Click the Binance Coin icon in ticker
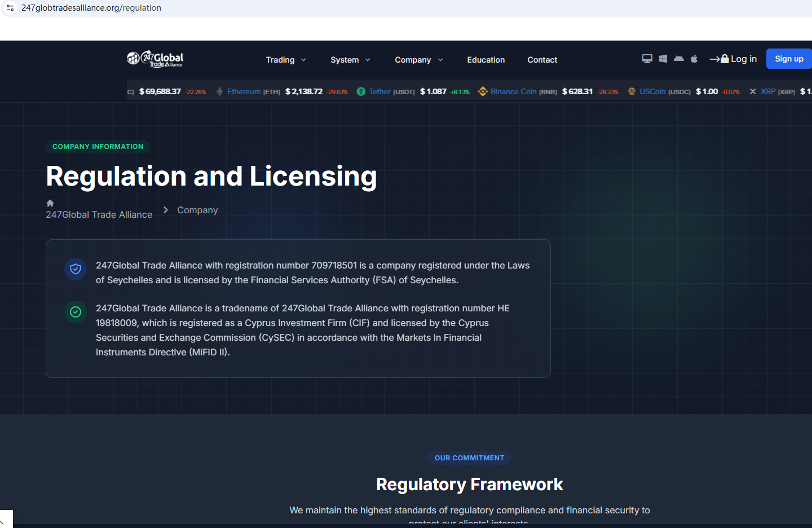This screenshot has width=812, height=528. click(483, 91)
